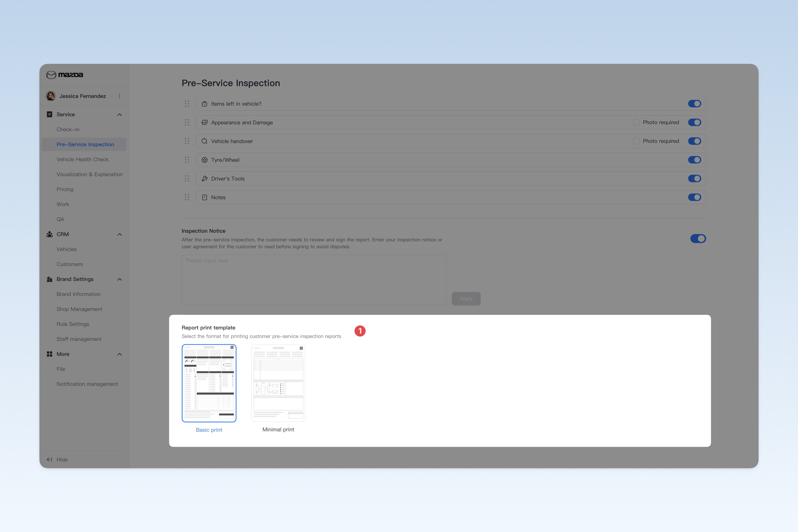Go to Notification management
798x532 pixels.
[x=87, y=384]
